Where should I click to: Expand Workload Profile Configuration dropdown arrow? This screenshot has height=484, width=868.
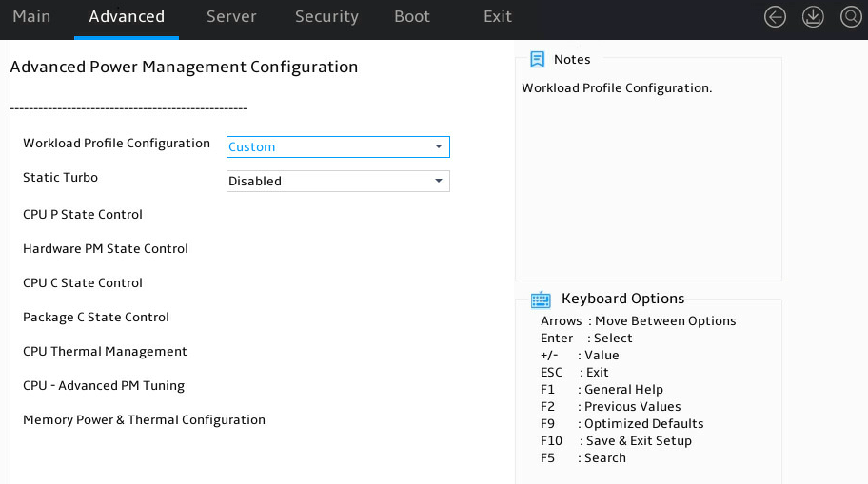(x=439, y=146)
